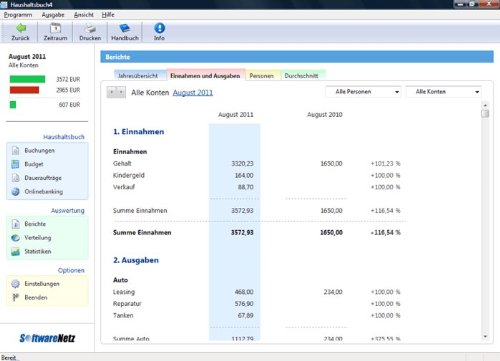Screen dimensions: 500x361
Task: Click the Buchungen document icon in sidebar
Action: point(16,151)
